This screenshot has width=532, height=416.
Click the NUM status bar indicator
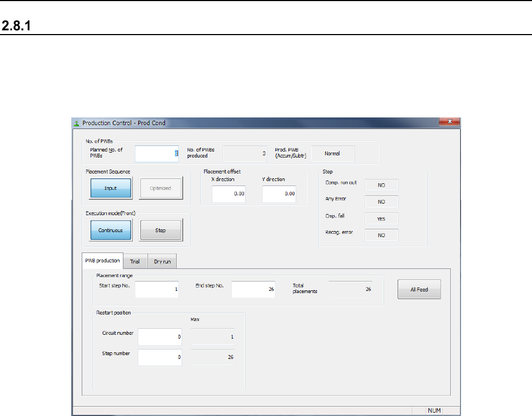point(434,411)
